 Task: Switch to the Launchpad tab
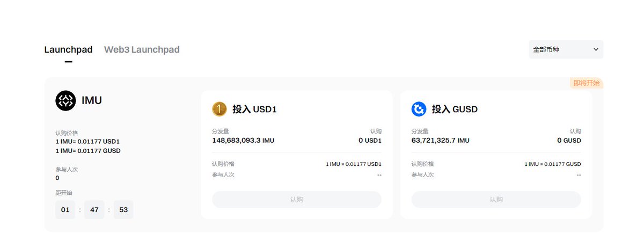68,50
